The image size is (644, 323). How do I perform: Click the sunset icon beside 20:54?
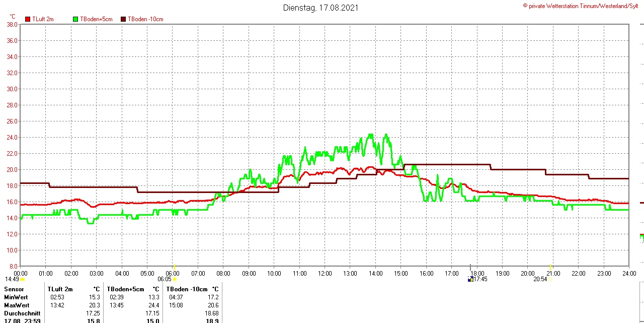[x=550, y=279]
